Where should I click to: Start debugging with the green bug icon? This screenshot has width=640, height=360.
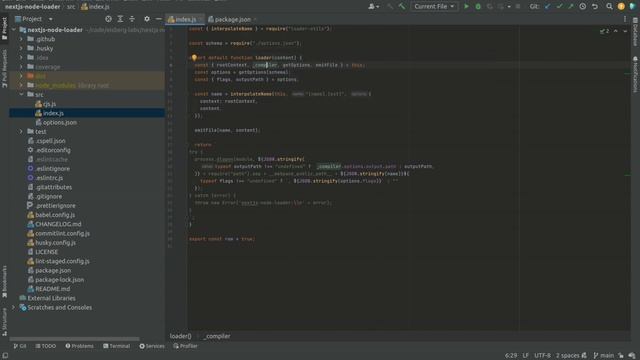coord(478,7)
